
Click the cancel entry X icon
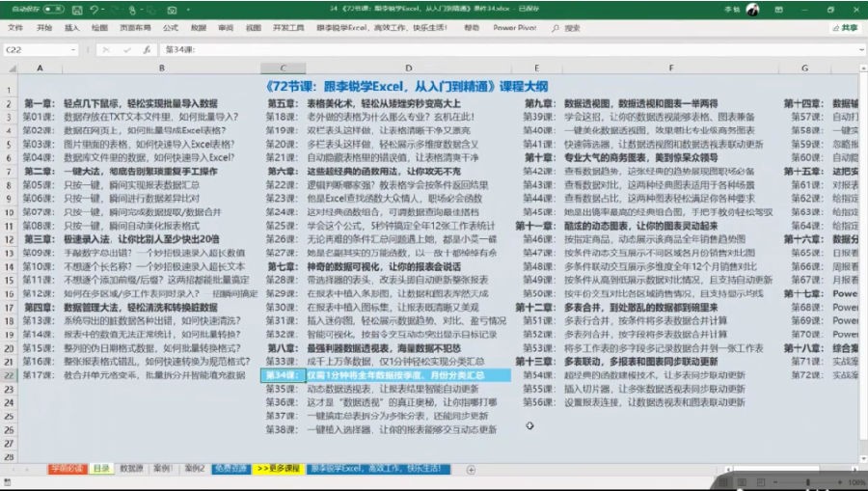tap(106, 49)
